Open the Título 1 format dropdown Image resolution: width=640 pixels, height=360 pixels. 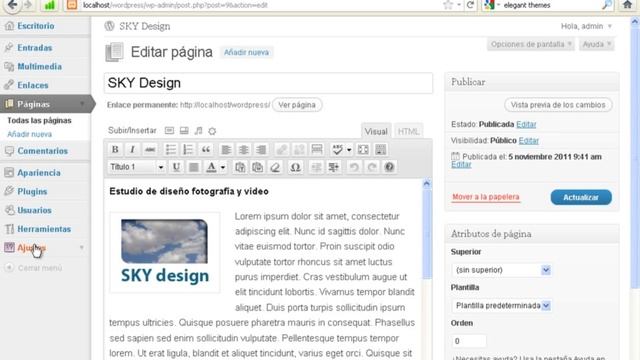tap(137, 167)
